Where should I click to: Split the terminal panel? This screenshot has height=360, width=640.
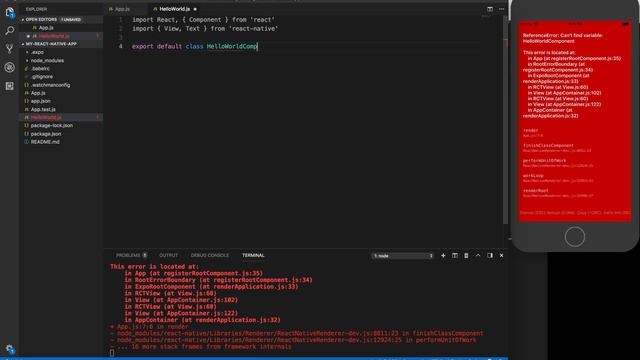coord(455,256)
